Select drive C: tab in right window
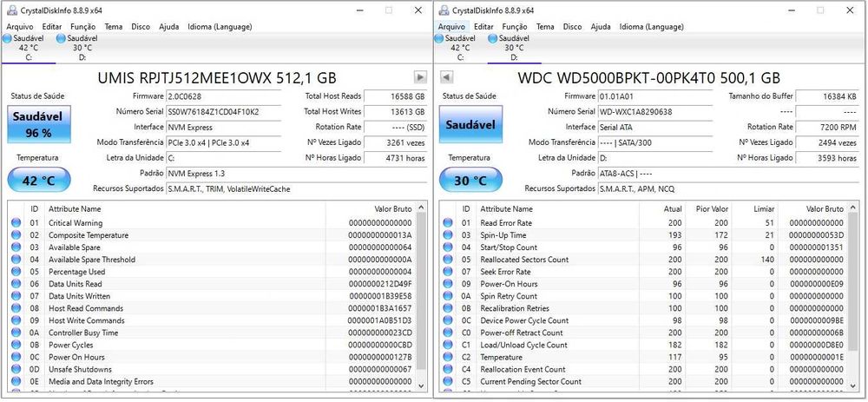 point(460,48)
